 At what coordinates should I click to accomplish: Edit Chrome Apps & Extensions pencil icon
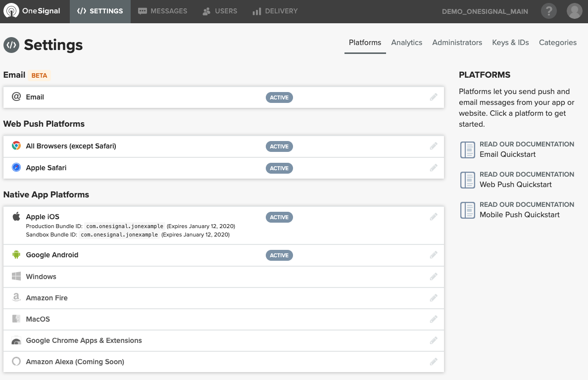pyautogui.click(x=434, y=340)
